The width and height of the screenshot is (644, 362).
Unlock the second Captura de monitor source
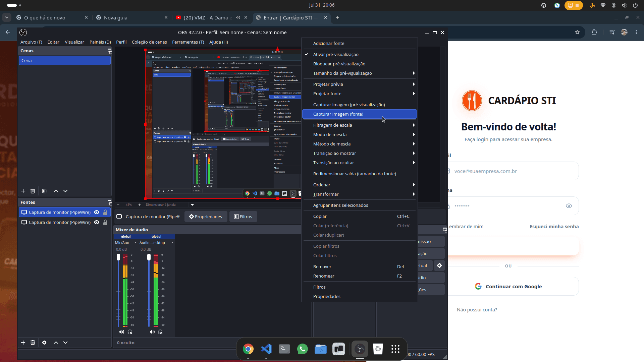[x=105, y=222]
